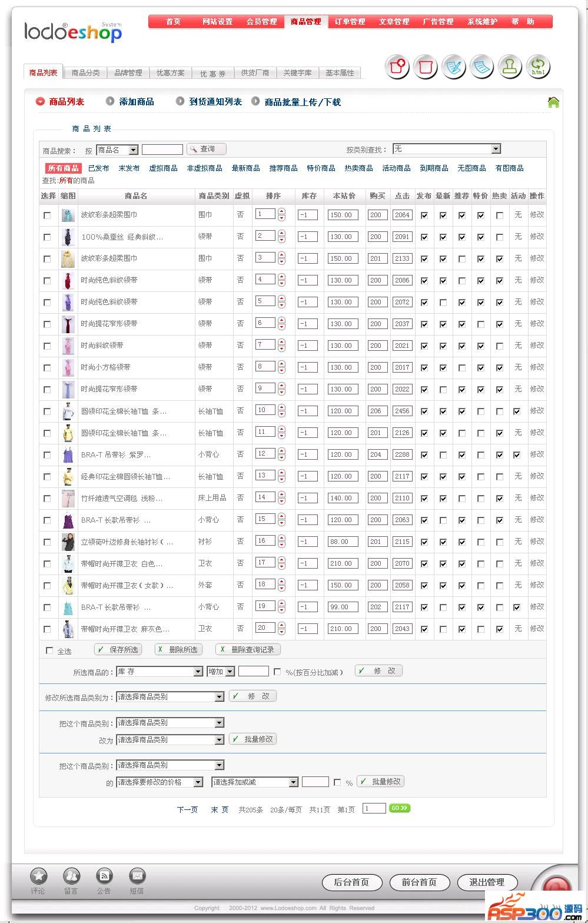Click the green stamp round icon
The image size is (588, 923).
(x=510, y=67)
